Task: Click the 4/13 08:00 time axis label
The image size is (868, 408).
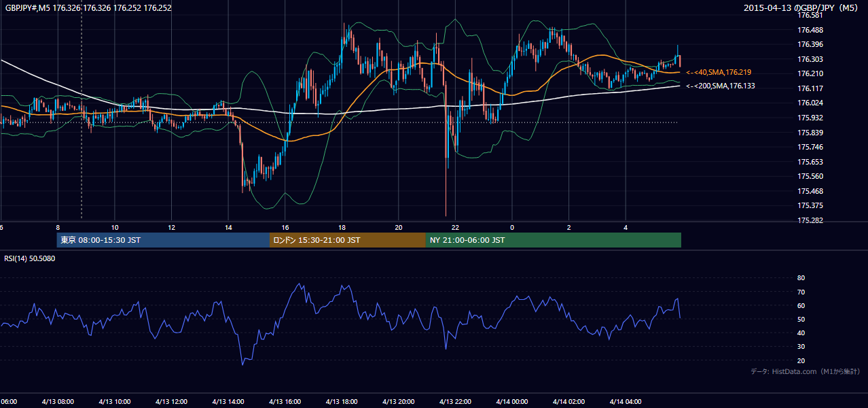Action: 58,401
